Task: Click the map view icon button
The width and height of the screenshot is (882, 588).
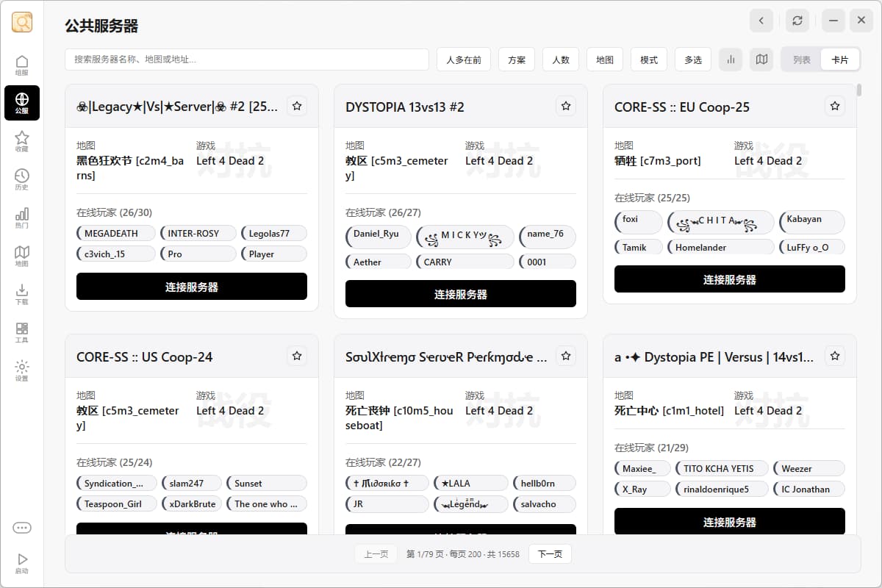Action: pos(761,60)
